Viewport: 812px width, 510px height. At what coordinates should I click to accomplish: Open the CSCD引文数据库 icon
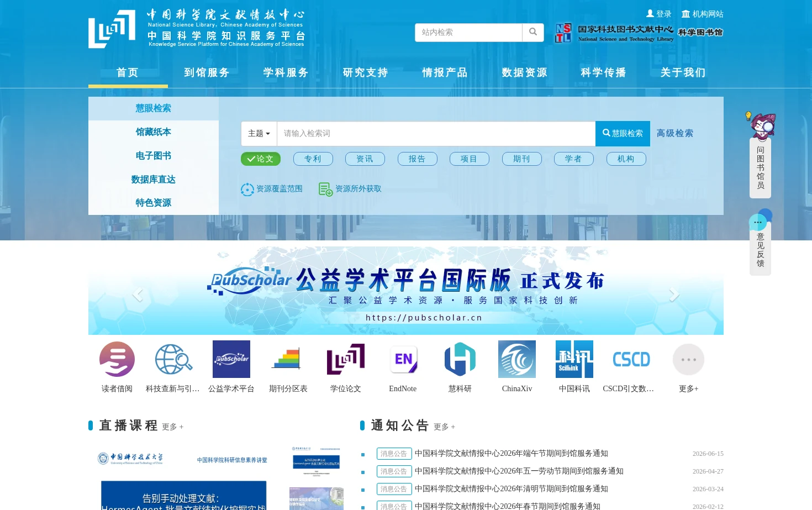tap(631, 359)
